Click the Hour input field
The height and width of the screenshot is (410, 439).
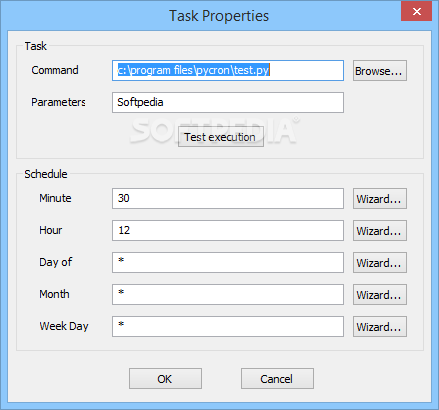[x=228, y=230]
